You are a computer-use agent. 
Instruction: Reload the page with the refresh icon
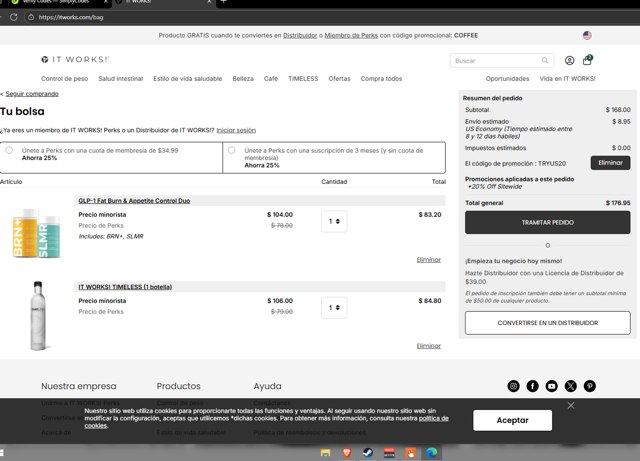coord(13,17)
